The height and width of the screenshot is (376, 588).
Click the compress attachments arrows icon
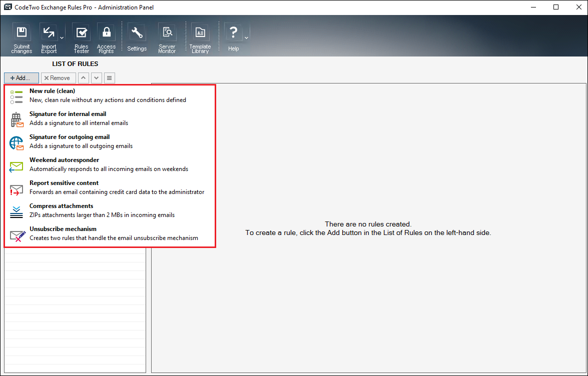pyautogui.click(x=17, y=212)
